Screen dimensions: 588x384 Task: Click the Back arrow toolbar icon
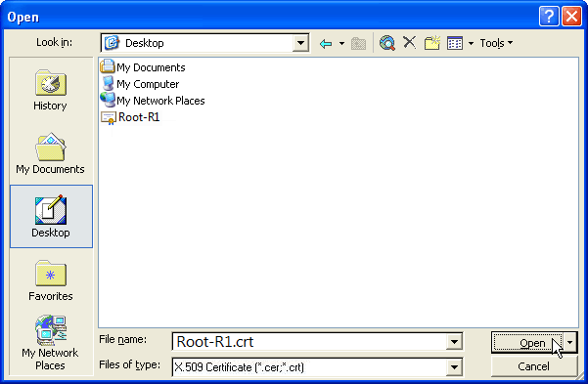click(x=326, y=43)
